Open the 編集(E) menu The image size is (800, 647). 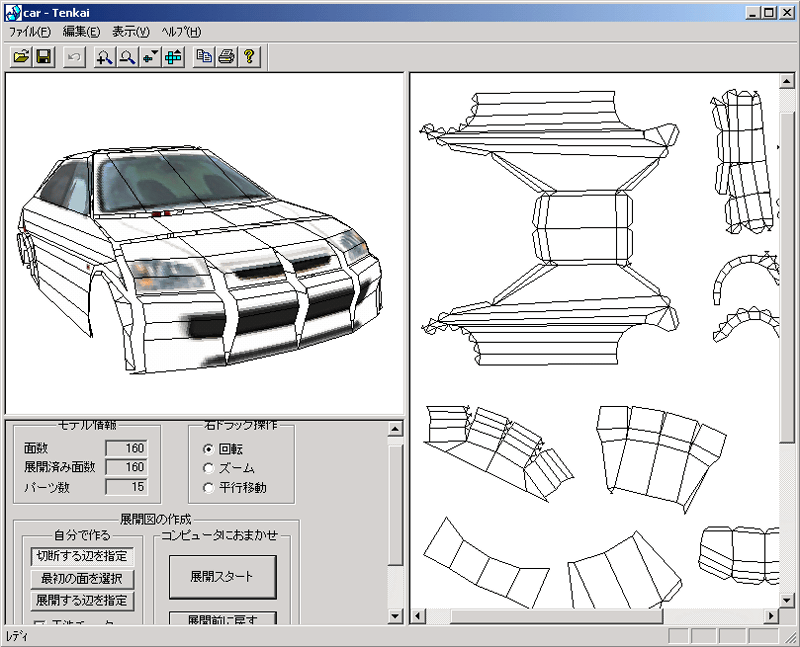(82, 32)
